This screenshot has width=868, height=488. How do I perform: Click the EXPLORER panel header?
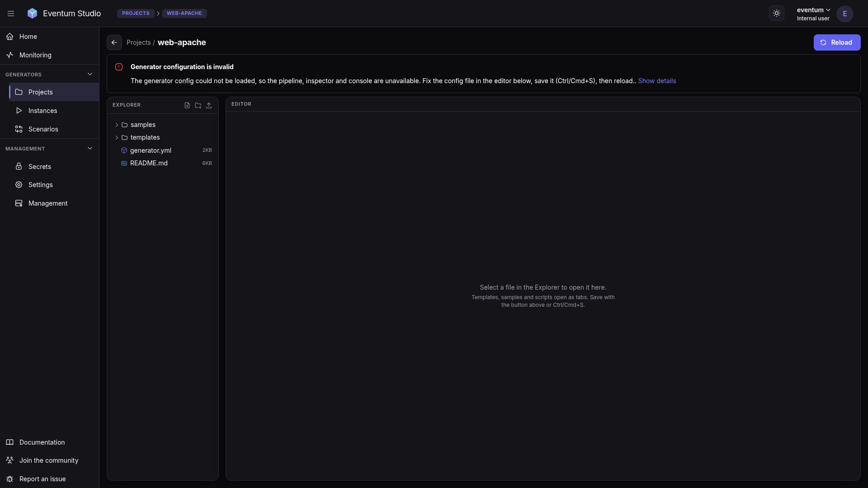point(127,105)
